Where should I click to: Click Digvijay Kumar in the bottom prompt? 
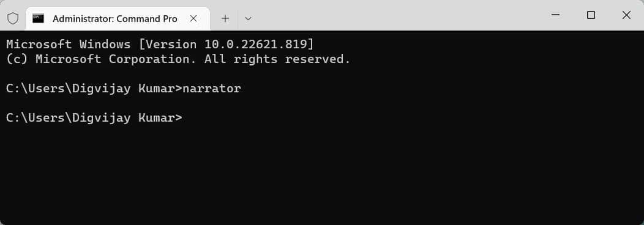coord(123,118)
